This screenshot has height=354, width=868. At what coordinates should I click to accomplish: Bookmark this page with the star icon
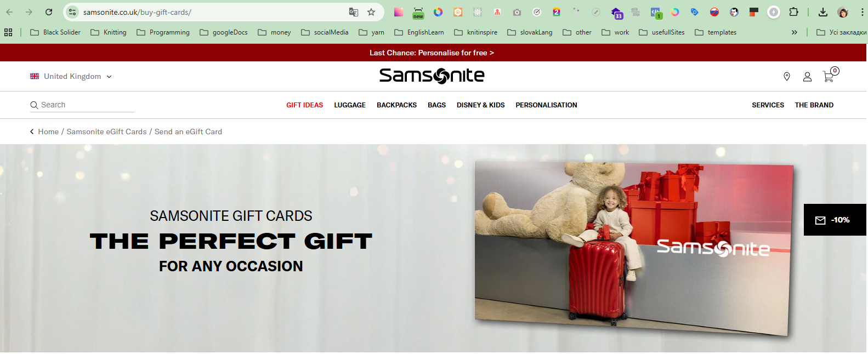click(x=371, y=12)
